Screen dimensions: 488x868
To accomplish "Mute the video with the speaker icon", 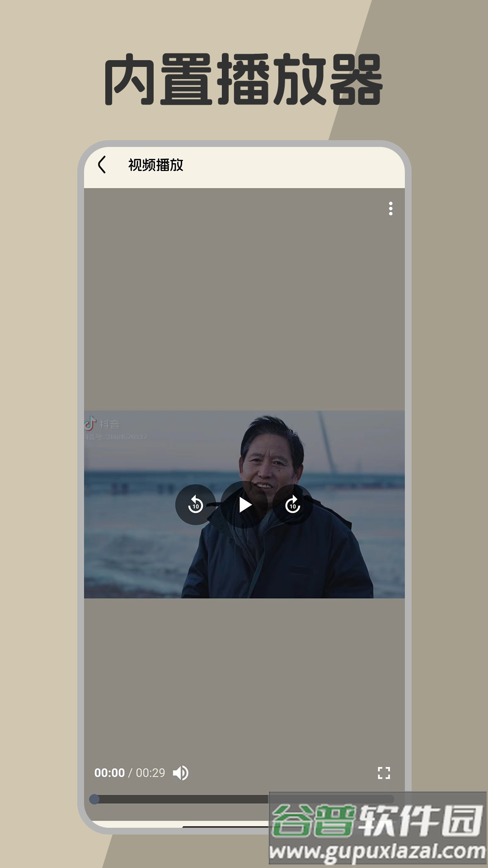I will (181, 773).
